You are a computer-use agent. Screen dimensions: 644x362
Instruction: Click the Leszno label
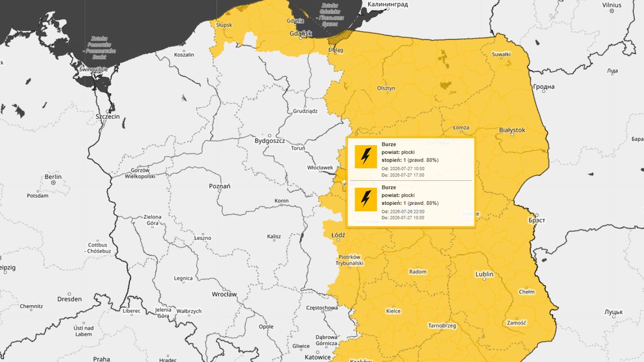coord(202,238)
